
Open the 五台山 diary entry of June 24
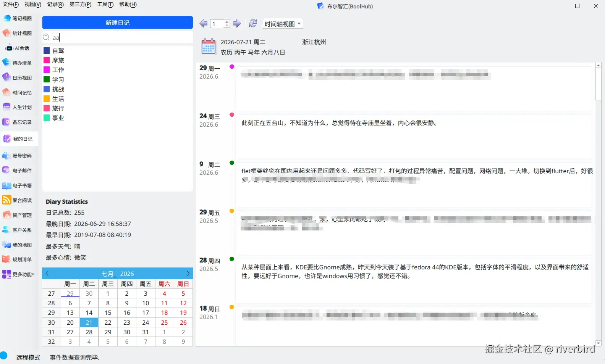click(414, 136)
